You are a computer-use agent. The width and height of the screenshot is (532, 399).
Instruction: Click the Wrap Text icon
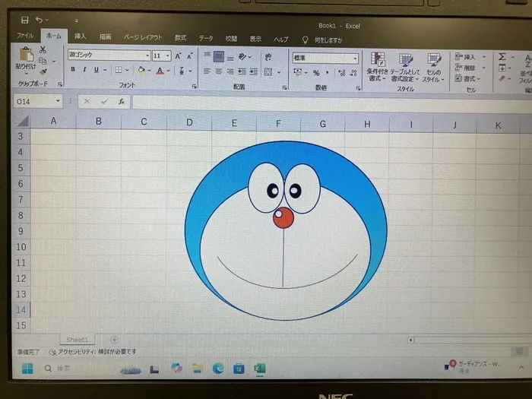[268, 57]
